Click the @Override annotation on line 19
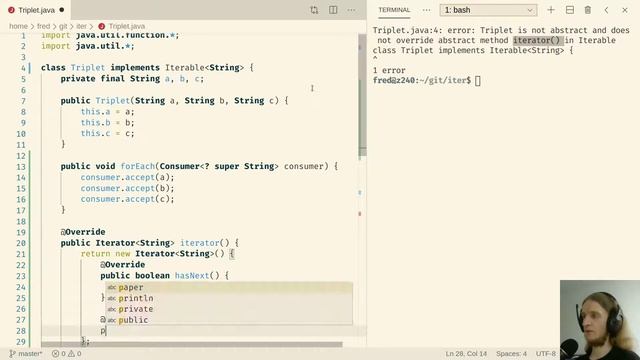Viewport: 640px width, 360px height. point(83,232)
